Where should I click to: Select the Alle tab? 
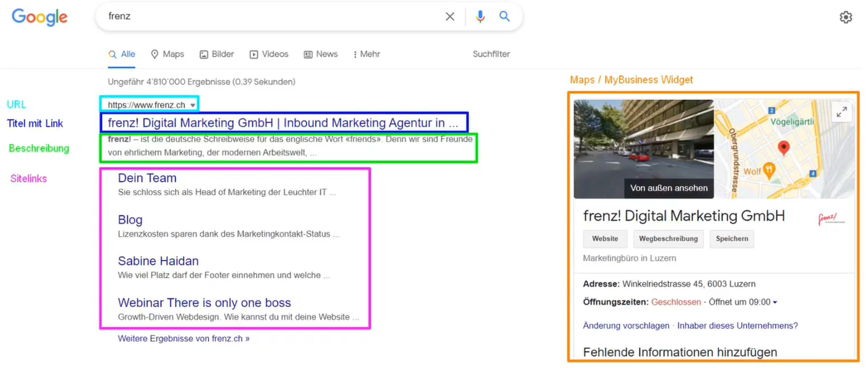coord(122,54)
